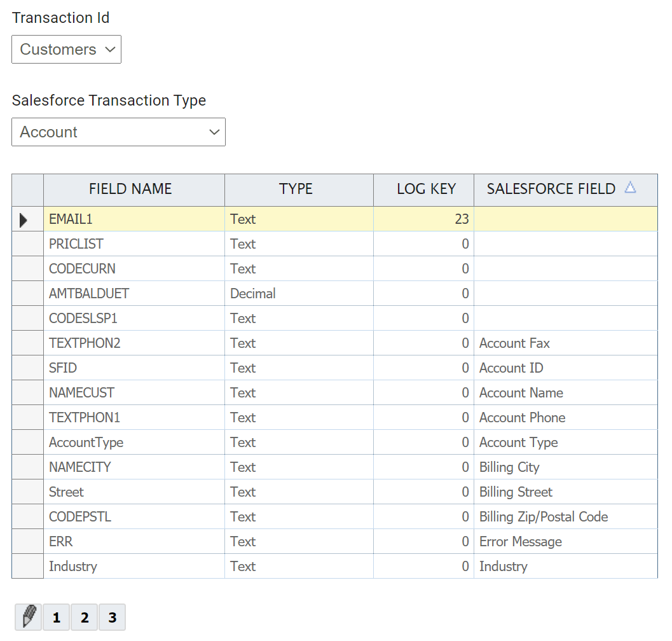Sort by the TYPE column header
Image resolution: width=672 pixels, height=641 pixels.
tap(296, 190)
